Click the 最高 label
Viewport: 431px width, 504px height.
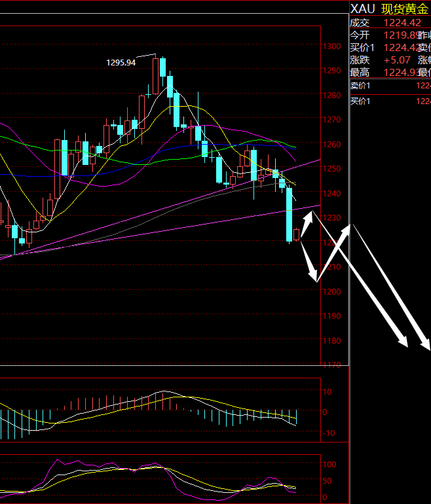[x=360, y=72]
